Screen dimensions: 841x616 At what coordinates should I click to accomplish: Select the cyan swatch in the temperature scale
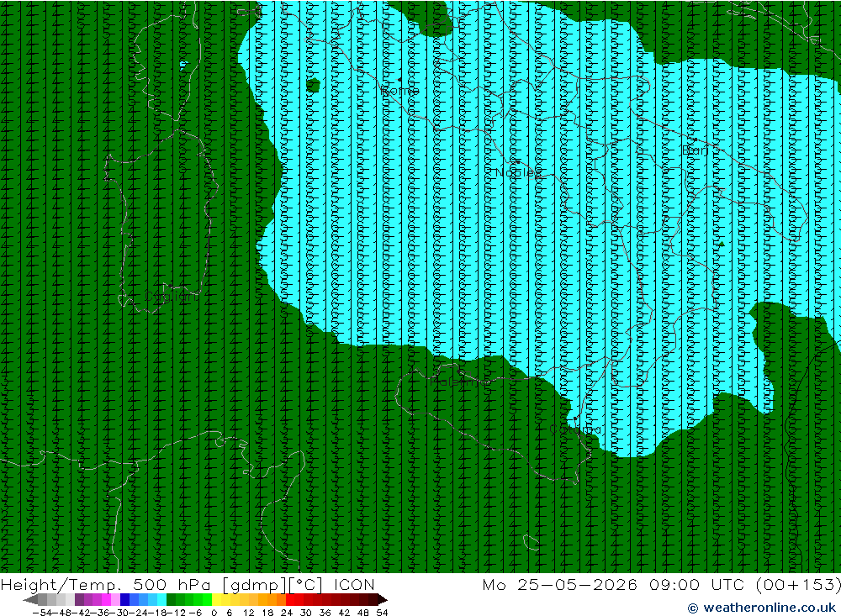[161, 599]
